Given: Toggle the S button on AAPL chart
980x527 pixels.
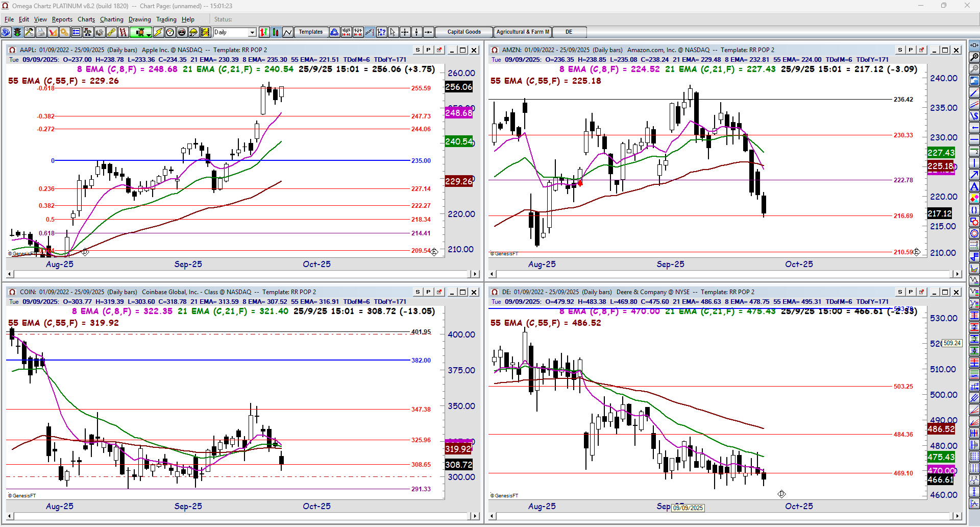Looking at the screenshot, I should tap(418, 50).
